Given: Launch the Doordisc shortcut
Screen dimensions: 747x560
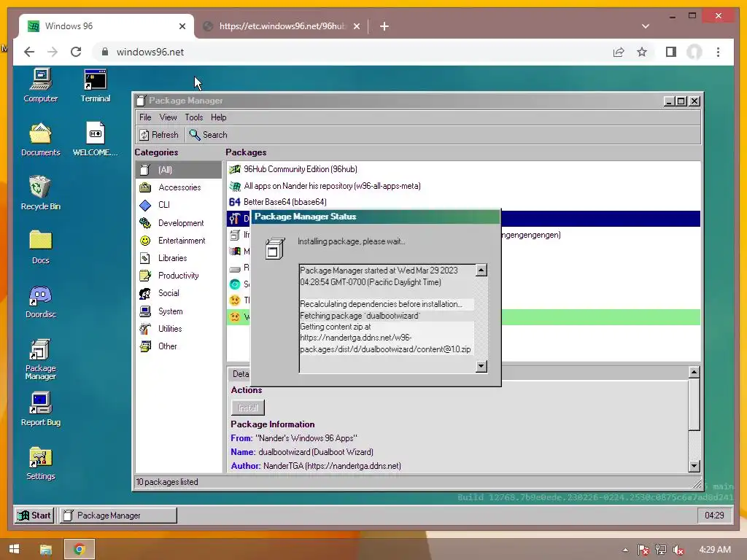Looking at the screenshot, I should click(x=41, y=301).
